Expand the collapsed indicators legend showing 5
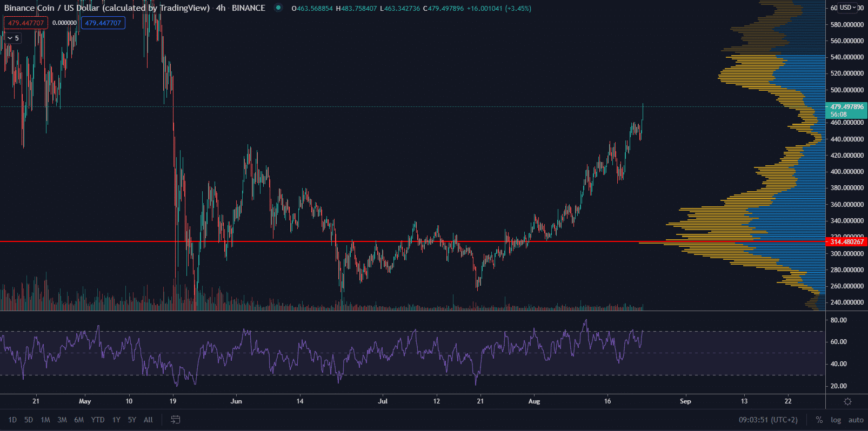The height and width of the screenshot is (431, 868). [x=13, y=38]
